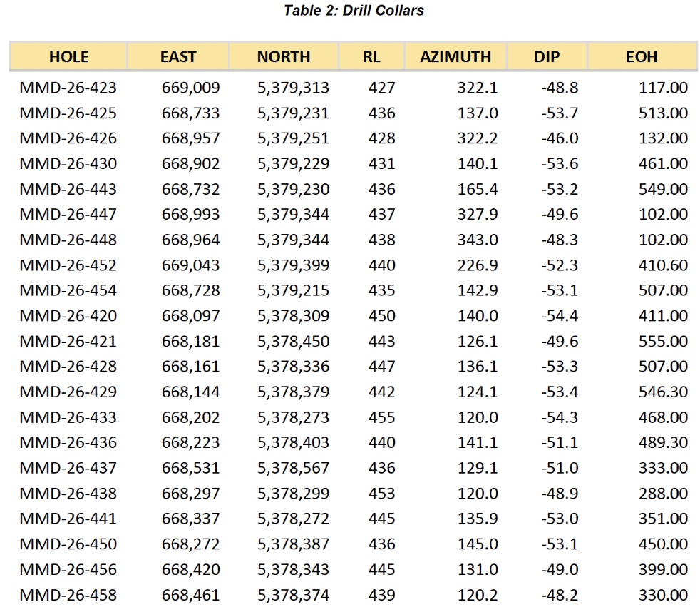Select hole ID MMD-26-452
700x612 pixels.
point(68,265)
